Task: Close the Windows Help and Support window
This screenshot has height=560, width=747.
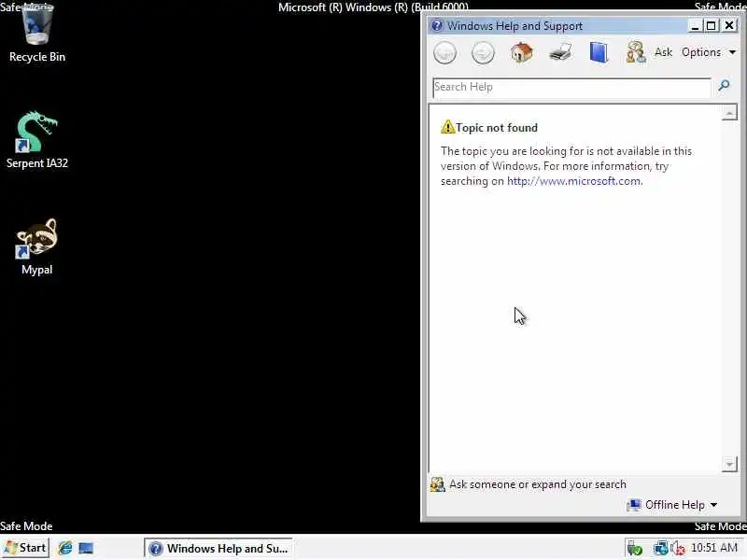Action: 729,26
